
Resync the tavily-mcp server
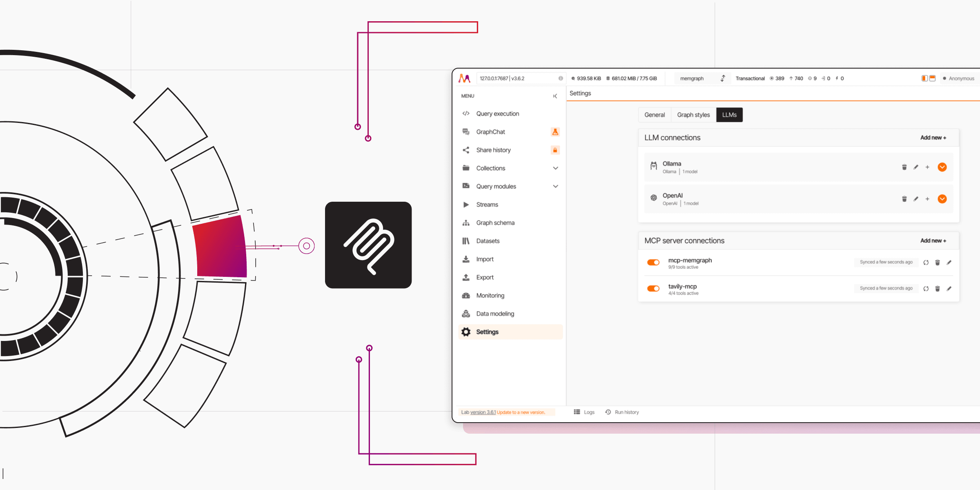pos(926,288)
